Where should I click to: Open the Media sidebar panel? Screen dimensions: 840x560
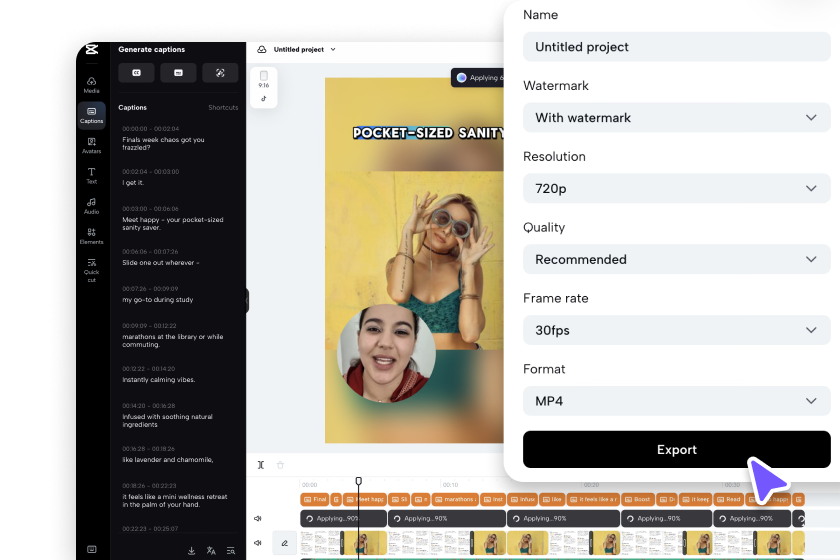tap(92, 85)
